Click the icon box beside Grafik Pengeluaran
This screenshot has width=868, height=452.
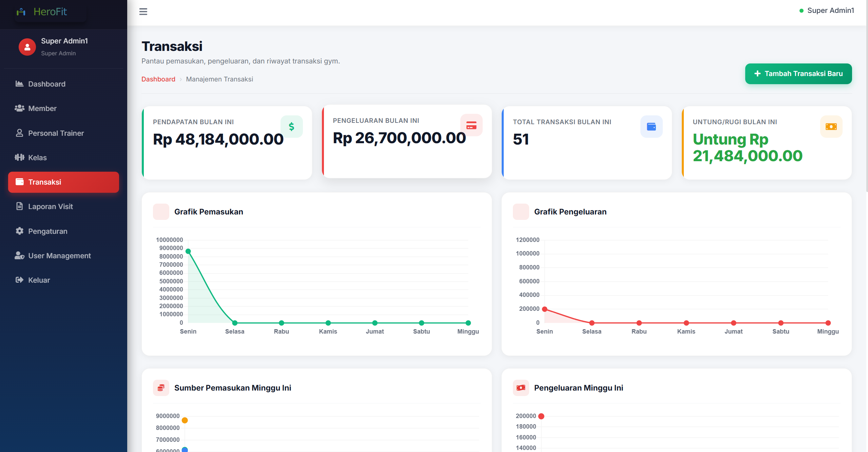pos(521,212)
